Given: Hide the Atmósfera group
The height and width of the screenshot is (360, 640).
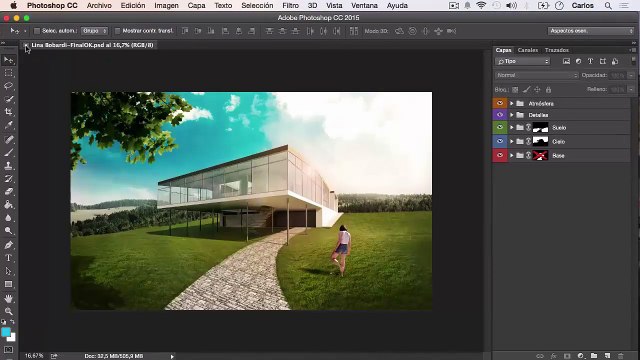Looking at the screenshot, I should 500,103.
